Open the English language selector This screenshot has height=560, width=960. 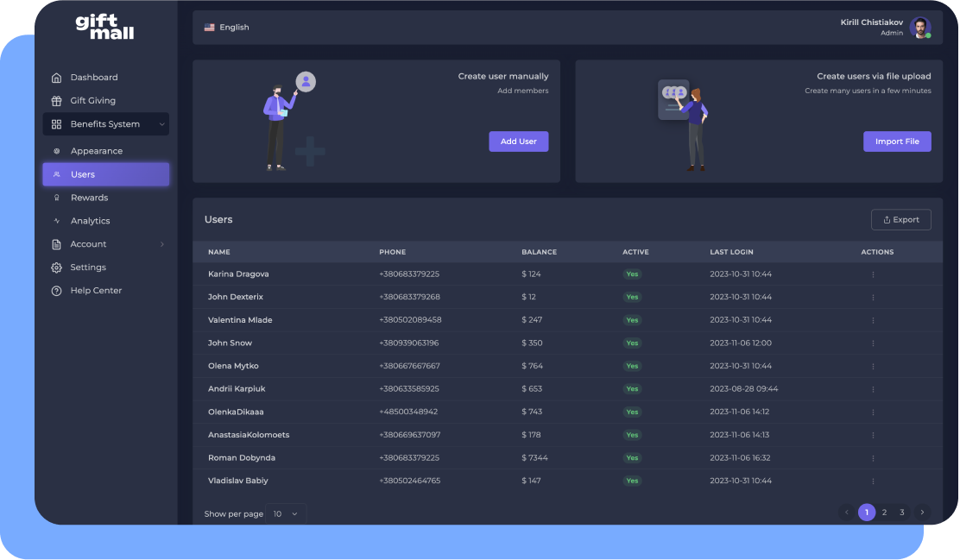click(x=227, y=28)
